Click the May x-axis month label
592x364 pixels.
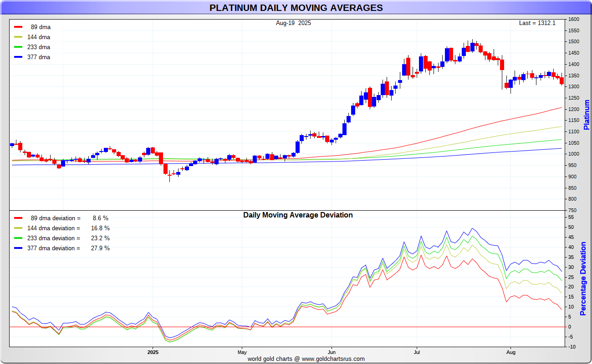point(242,352)
